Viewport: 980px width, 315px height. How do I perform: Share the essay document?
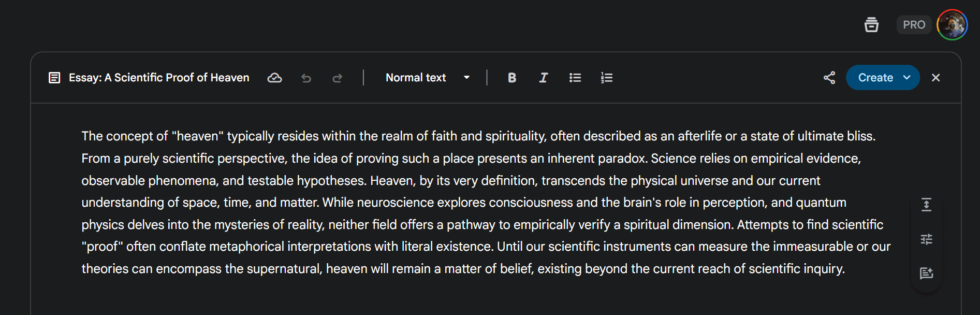pos(829,78)
